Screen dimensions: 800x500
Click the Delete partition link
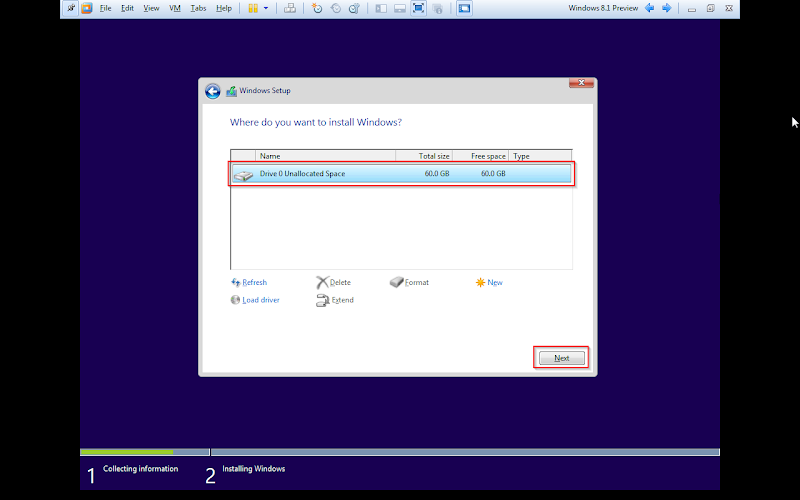point(340,282)
